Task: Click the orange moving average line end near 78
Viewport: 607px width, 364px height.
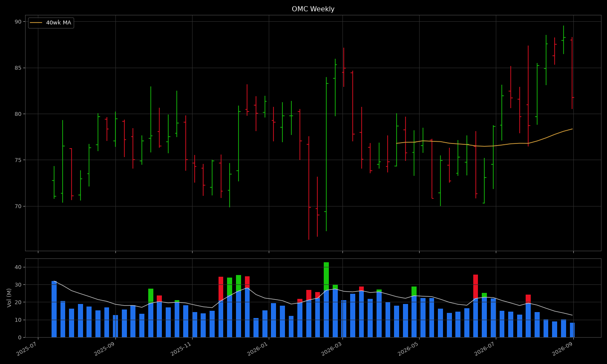Action: click(572, 129)
